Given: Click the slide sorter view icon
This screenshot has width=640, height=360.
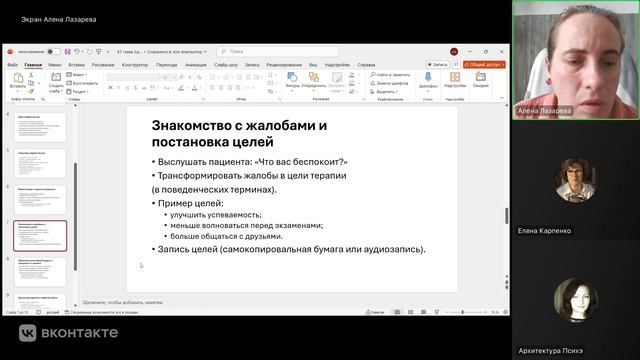Looking at the screenshot, I should [x=411, y=312].
